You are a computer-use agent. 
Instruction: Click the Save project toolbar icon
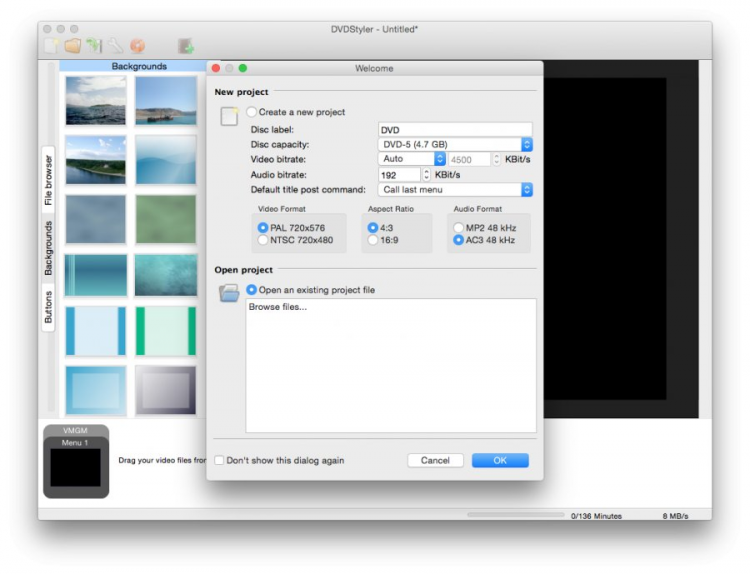[x=95, y=46]
